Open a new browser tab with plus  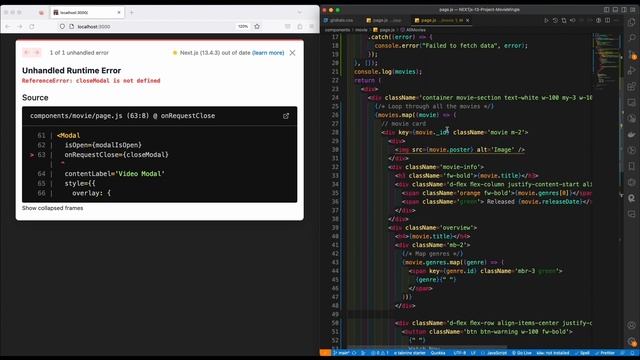point(131,13)
